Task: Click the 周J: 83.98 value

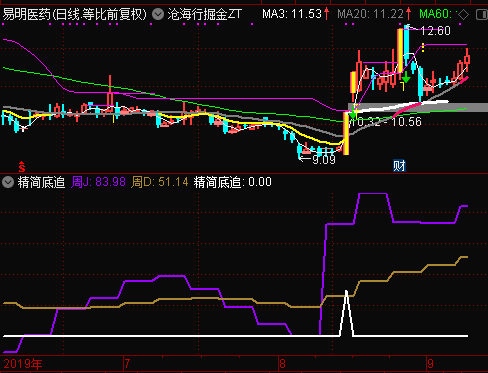Action: 98,182
